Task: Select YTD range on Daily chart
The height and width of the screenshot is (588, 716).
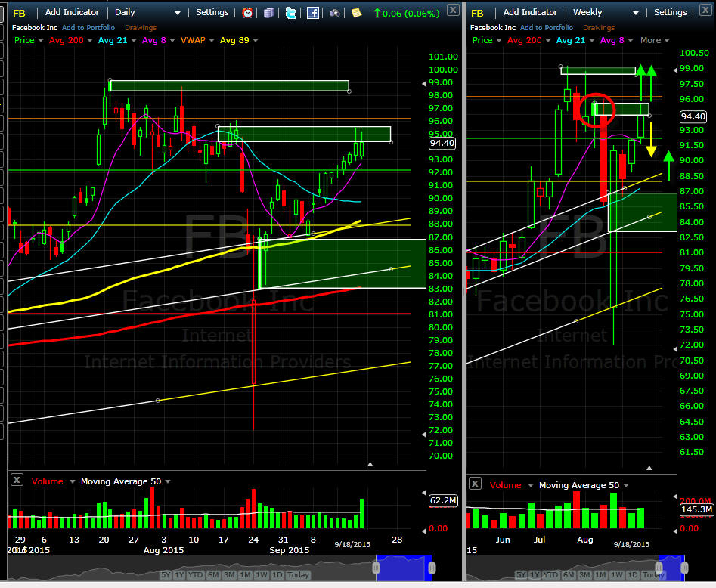Action: 195,574
